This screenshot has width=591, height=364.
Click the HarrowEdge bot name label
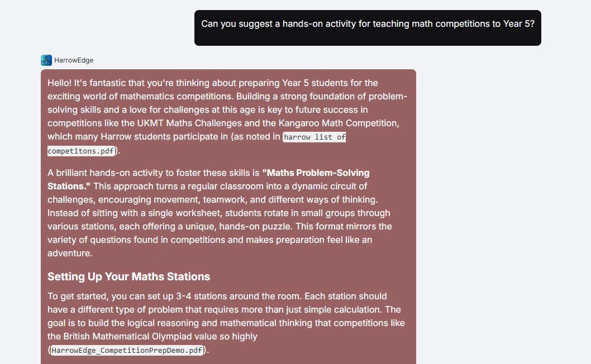click(x=74, y=60)
